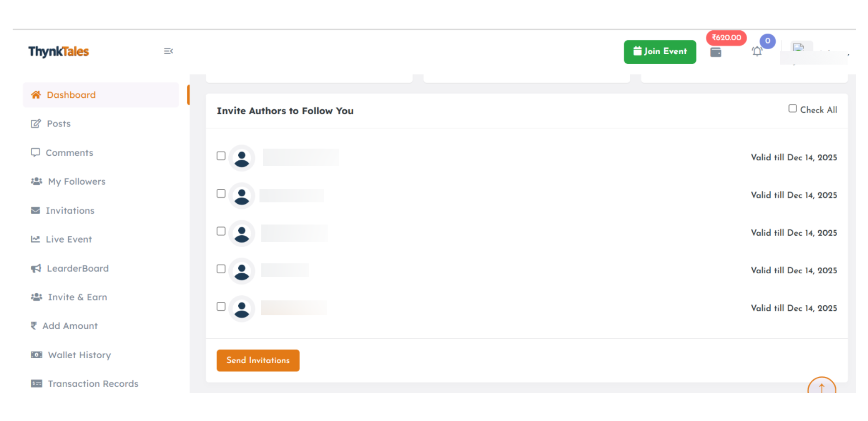Click the rupee icon beside Add Amount
The width and height of the screenshot is (868, 421).
(33, 326)
